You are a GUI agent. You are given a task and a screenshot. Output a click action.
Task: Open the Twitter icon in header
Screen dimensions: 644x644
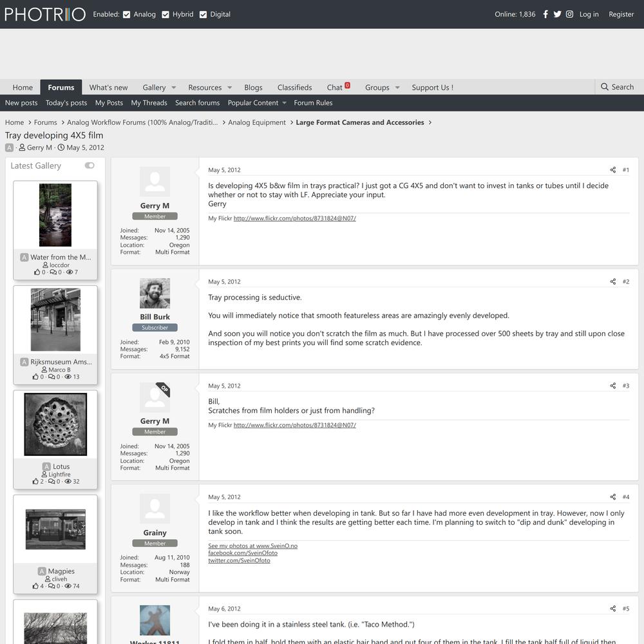(x=557, y=14)
